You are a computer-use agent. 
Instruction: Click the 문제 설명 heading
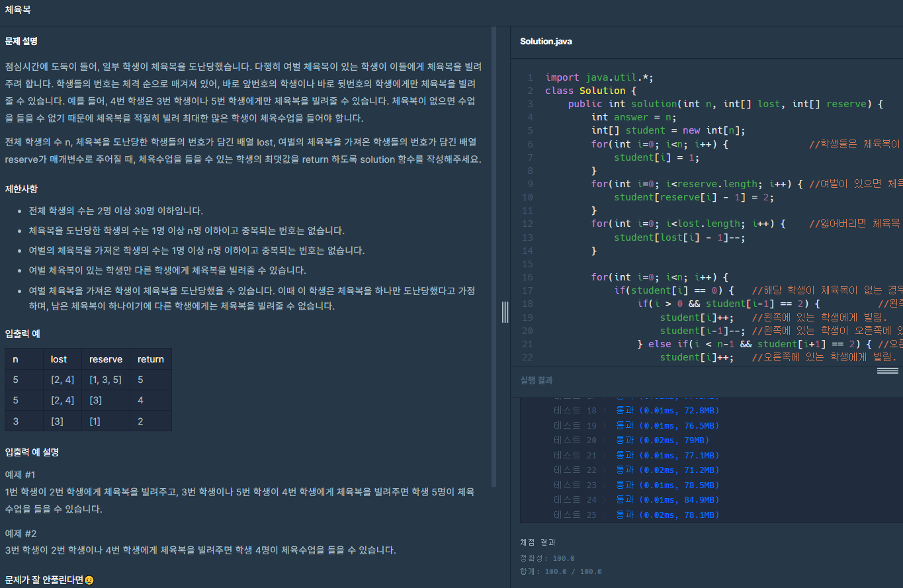(x=21, y=41)
